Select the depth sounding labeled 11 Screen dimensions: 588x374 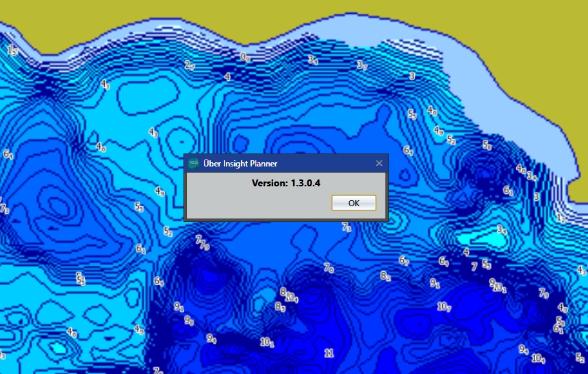[329, 353]
